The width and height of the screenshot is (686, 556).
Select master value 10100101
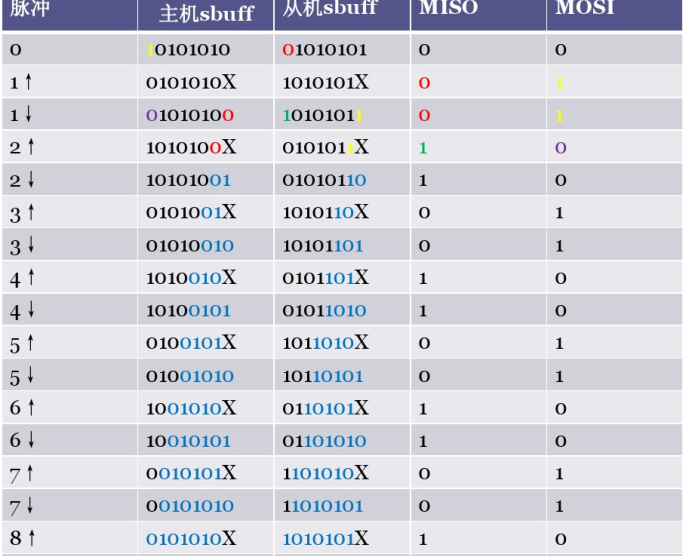coord(188,311)
